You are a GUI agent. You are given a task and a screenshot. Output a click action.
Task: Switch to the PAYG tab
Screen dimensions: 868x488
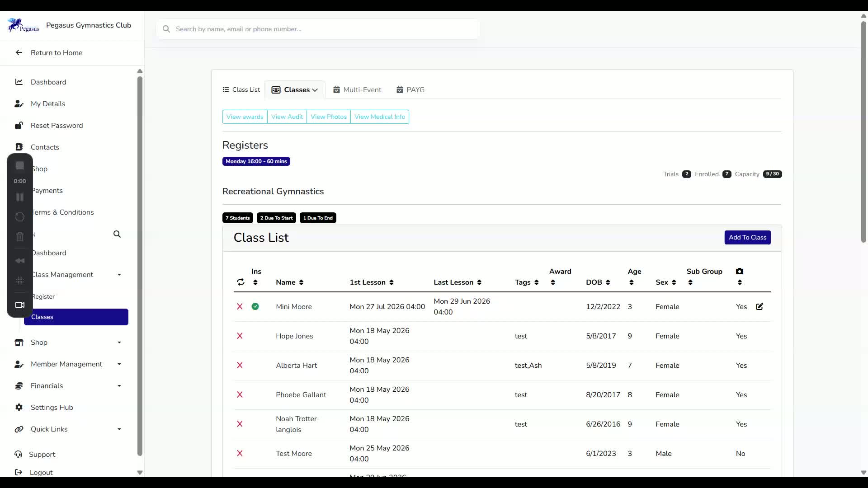point(410,90)
